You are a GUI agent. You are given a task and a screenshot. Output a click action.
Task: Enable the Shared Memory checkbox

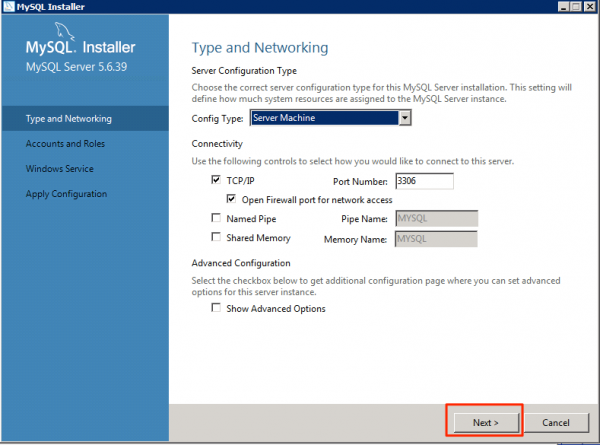point(216,237)
